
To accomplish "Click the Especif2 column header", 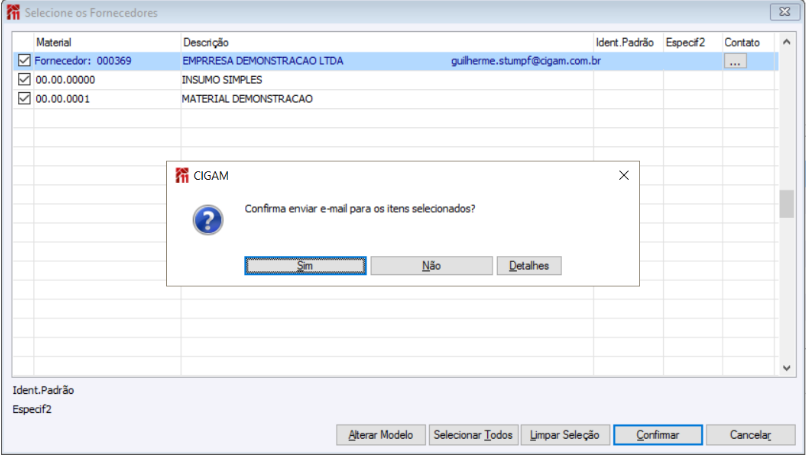I will click(685, 43).
